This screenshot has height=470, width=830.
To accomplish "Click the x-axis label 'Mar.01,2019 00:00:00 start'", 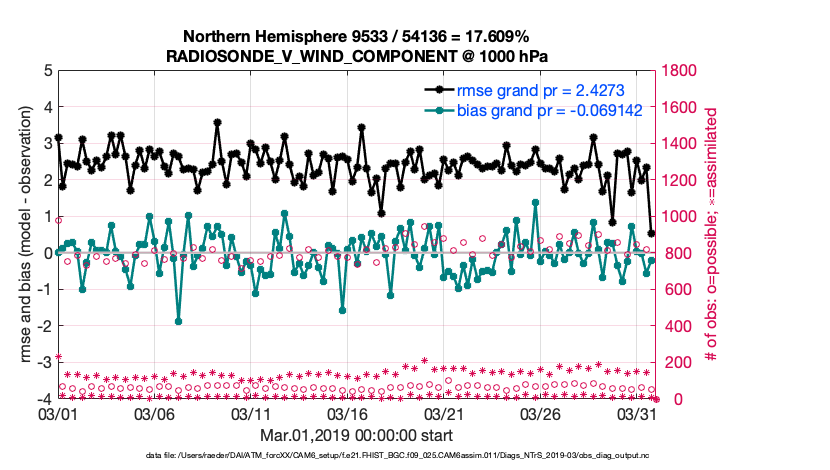I will point(356,436).
